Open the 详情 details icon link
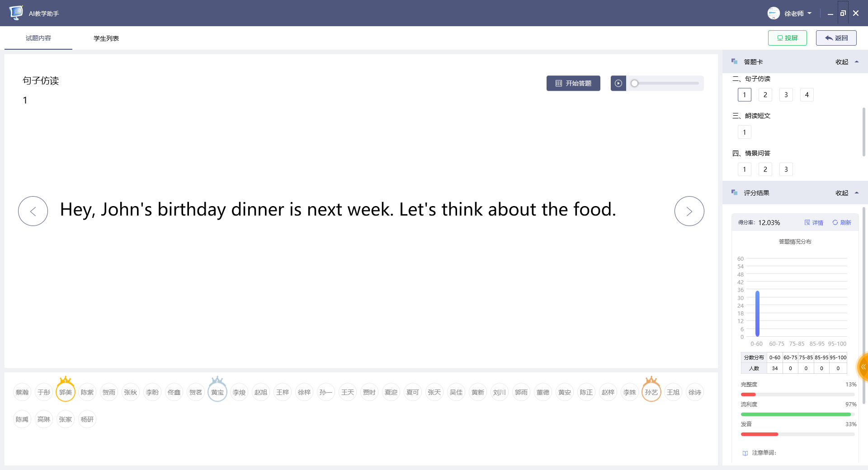This screenshot has width=868, height=470. [814, 222]
